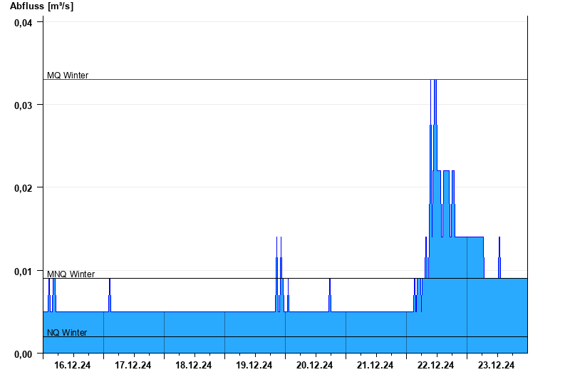Viewport: 570px width, 392px height.
Task: Click the NQ Winter label
Action: point(67,332)
